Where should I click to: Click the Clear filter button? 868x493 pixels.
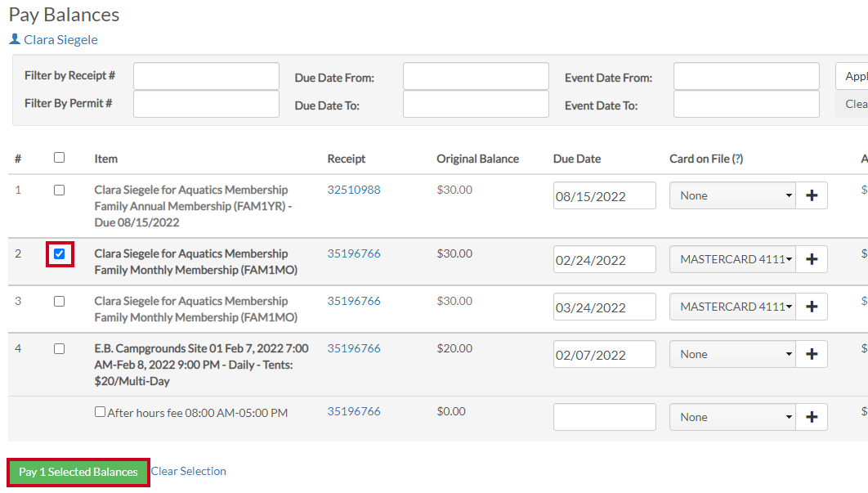pyautogui.click(x=852, y=104)
